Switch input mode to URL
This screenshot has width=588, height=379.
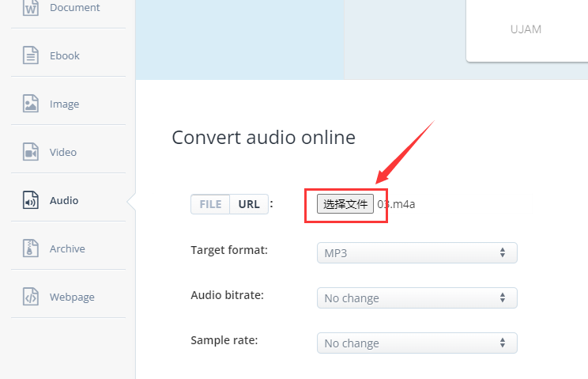coord(249,204)
